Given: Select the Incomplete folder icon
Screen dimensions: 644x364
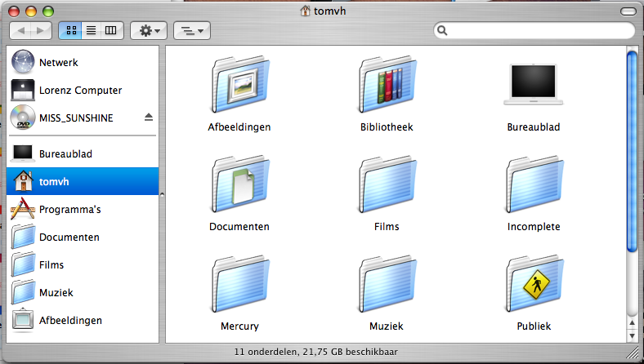Looking at the screenshot, I should point(534,184).
